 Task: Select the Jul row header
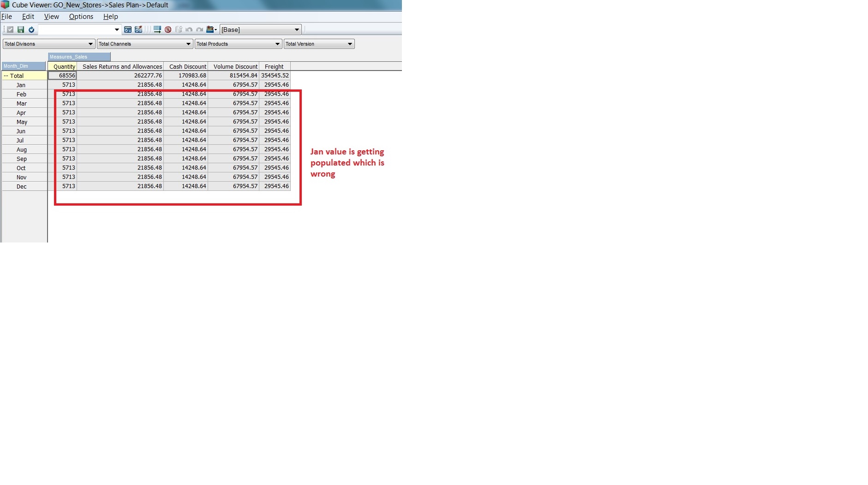coord(24,140)
